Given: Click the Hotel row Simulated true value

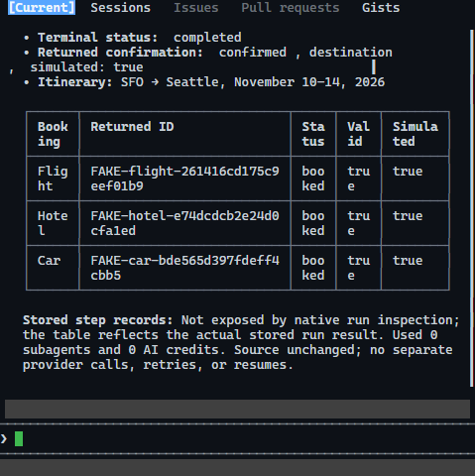Looking at the screenshot, I should 408,216.
